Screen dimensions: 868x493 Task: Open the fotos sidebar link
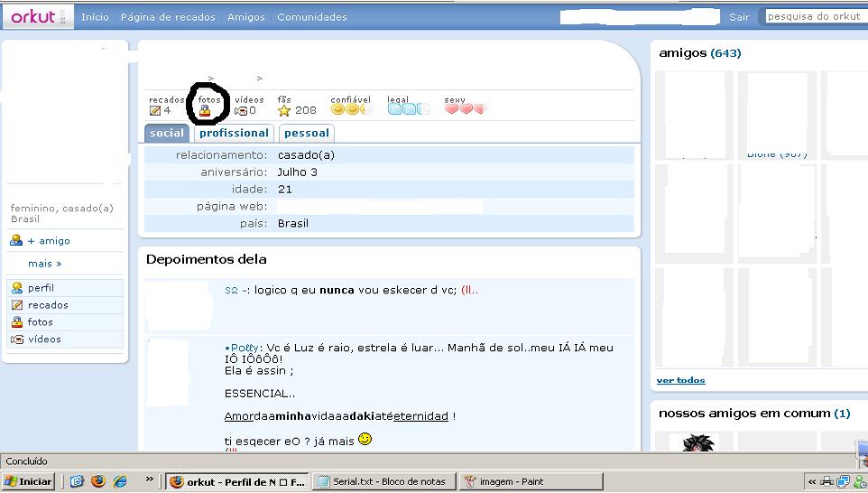(x=41, y=321)
